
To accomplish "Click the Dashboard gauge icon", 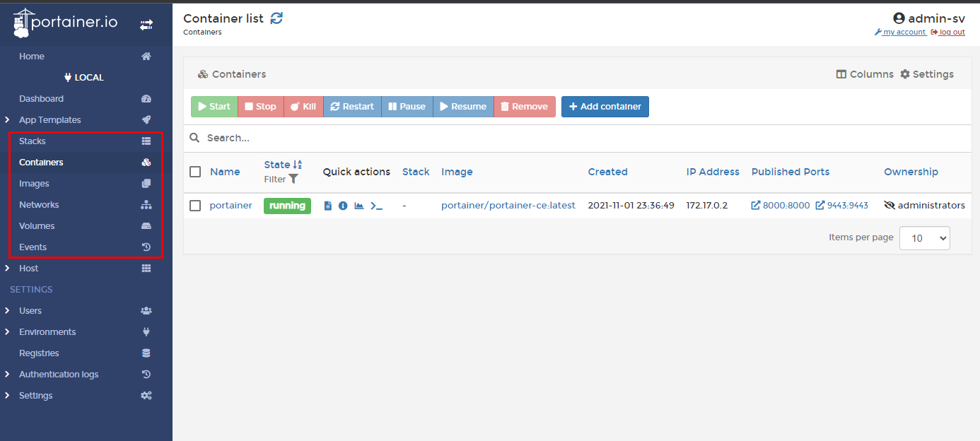I will click(146, 99).
